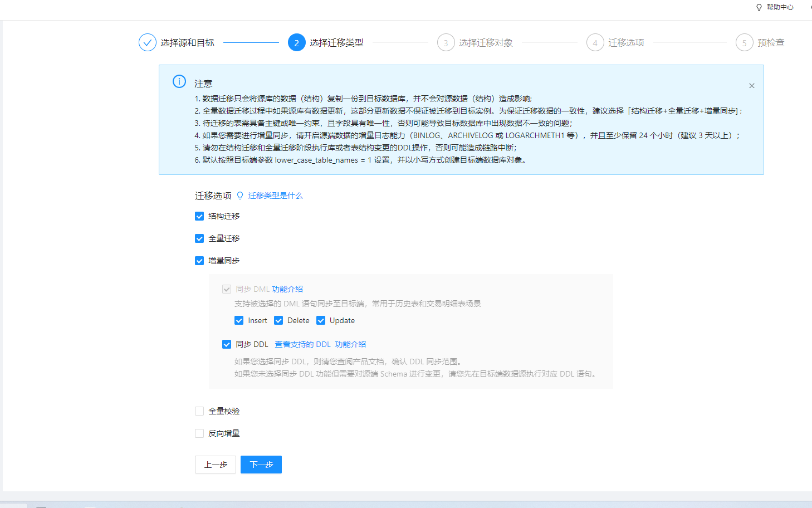Image resolution: width=812 pixels, height=508 pixels.
Task: Click the completed checkmark step icon
Action: [x=148, y=42]
